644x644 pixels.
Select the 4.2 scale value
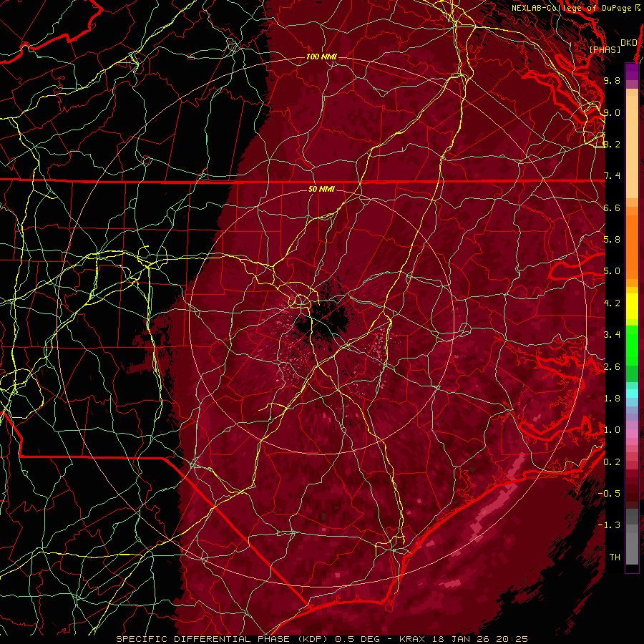click(612, 303)
